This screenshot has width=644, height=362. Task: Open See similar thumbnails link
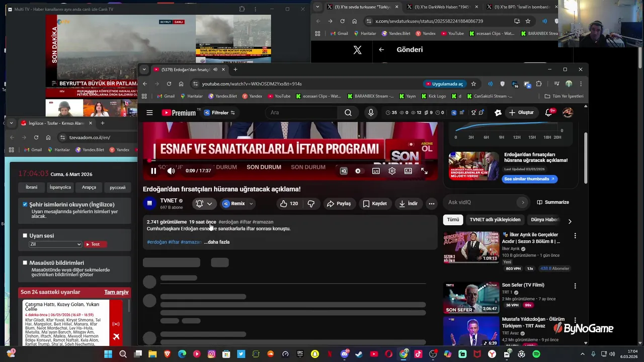pos(529,179)
